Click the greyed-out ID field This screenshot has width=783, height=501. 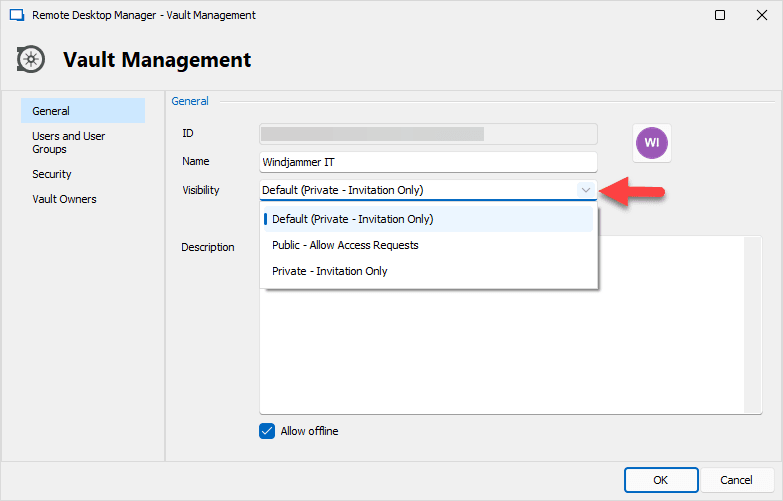428,134
